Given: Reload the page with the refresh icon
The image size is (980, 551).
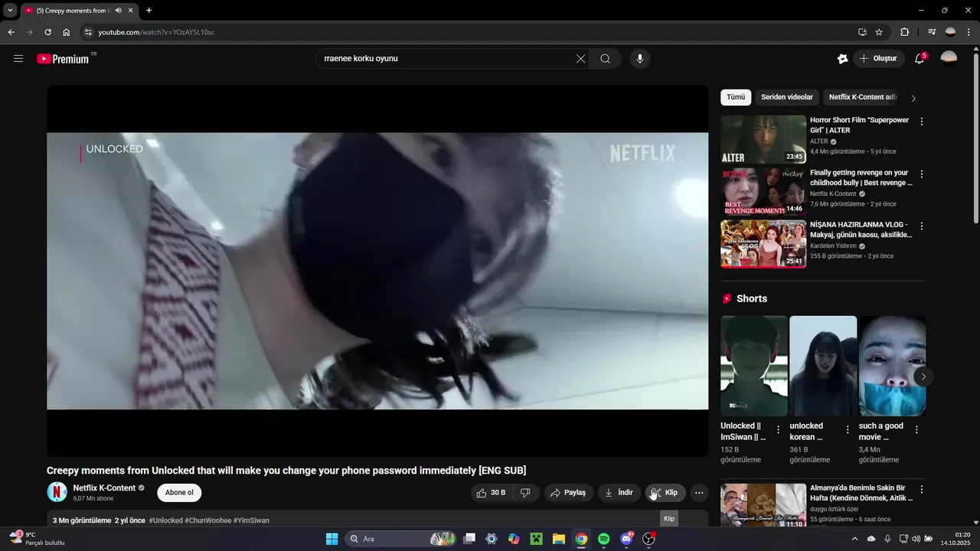Looking at the screenshot, I should [x=47, y=32].
